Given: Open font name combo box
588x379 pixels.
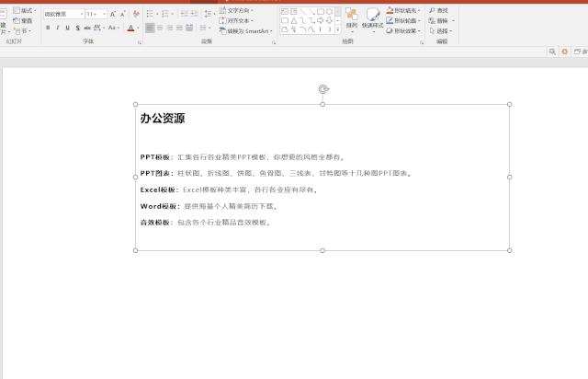Looking at the screenshot, I should coord(63,15).
